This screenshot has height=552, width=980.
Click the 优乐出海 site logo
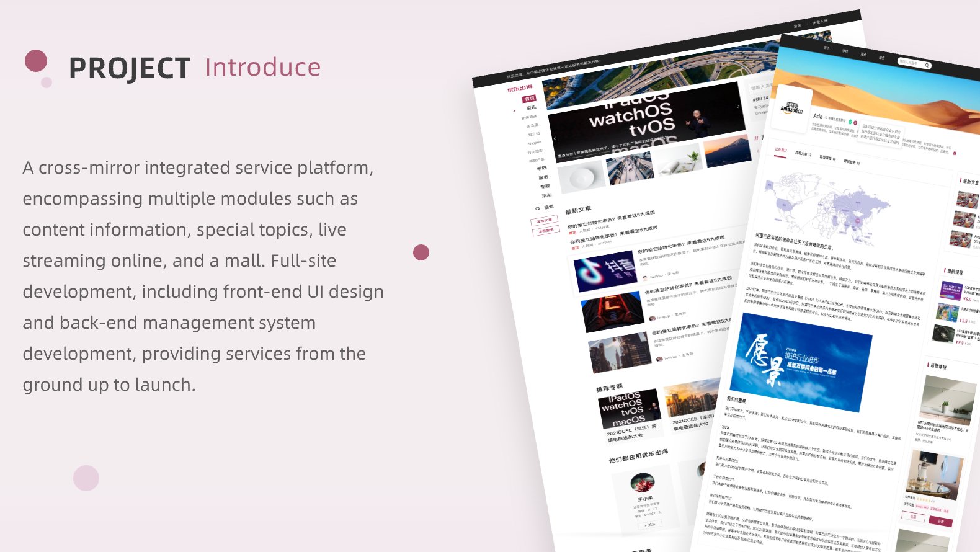click(520, 89)
